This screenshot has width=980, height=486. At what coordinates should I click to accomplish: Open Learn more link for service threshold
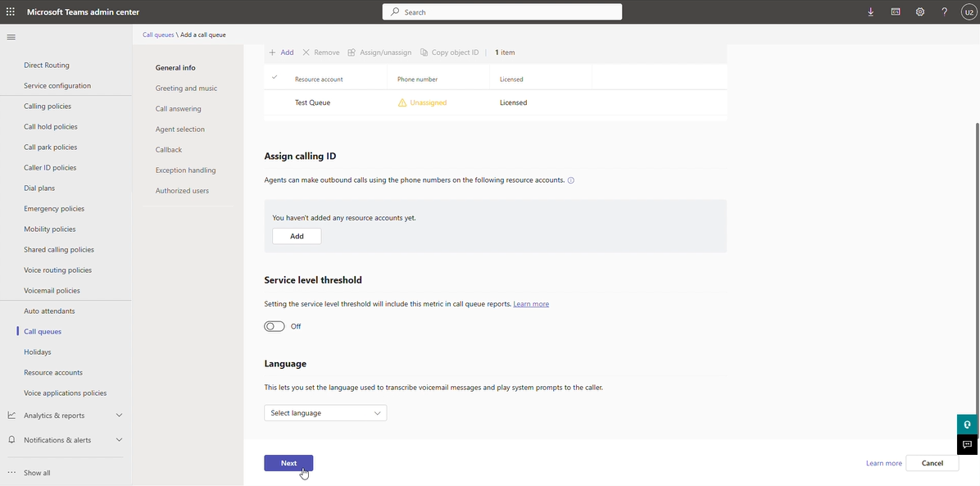(531, 304)
